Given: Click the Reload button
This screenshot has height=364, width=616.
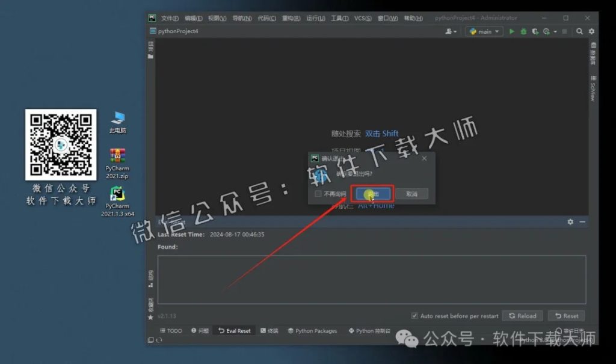Looking at the screenshot, I should click(523, 315).
